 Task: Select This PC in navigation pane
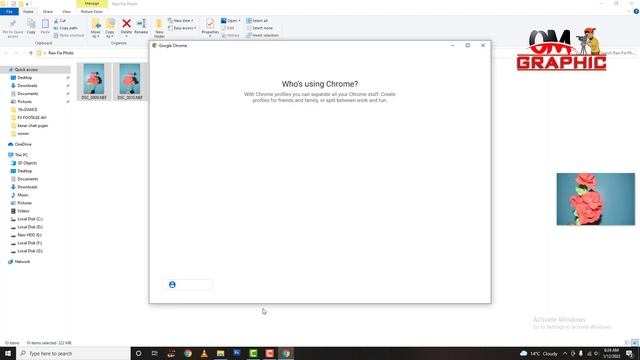tap(21, 155)
